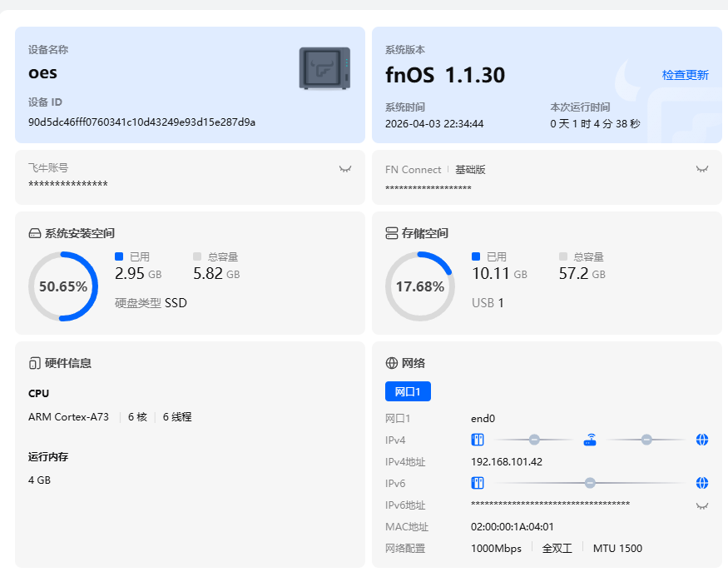
Task: Click the first IPv4 link status dot
Action: (534, 440)
